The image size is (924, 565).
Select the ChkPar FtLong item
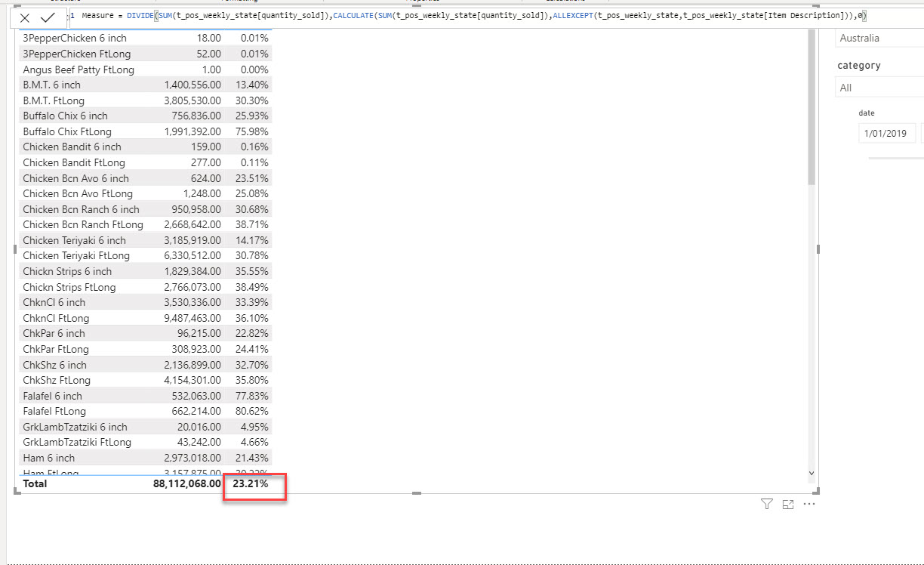point(56,349)
